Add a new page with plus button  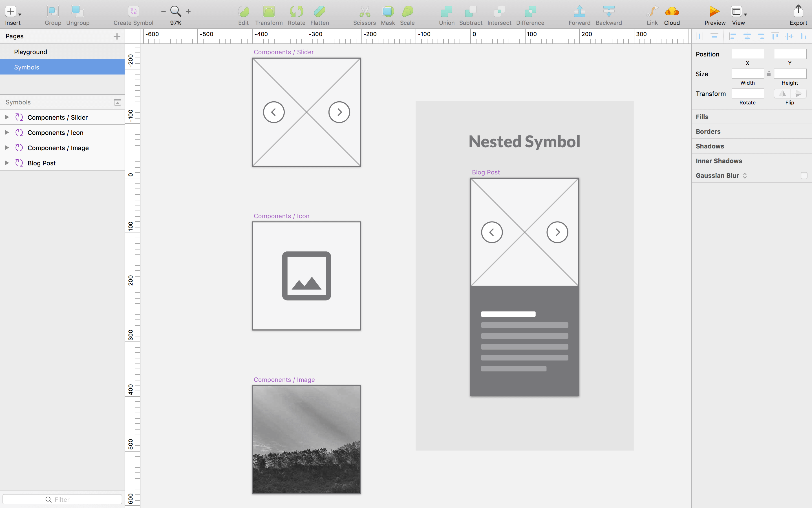(117, 36)
